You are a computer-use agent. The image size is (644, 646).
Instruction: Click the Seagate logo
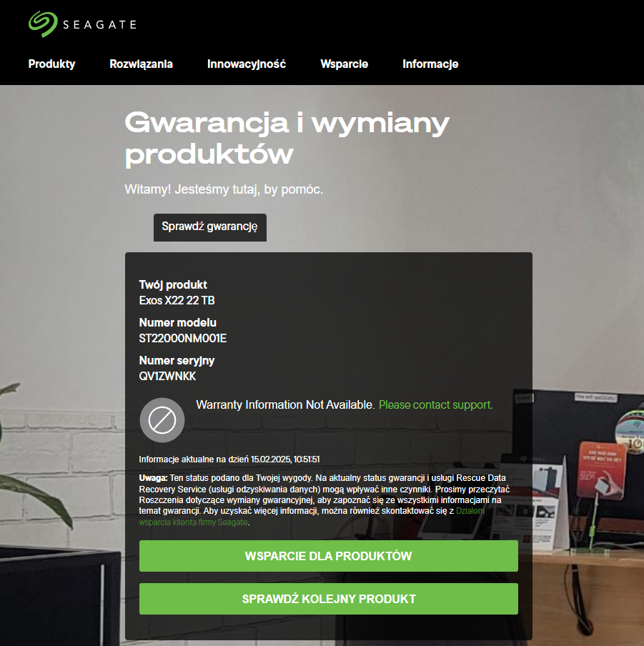point(82,24)
